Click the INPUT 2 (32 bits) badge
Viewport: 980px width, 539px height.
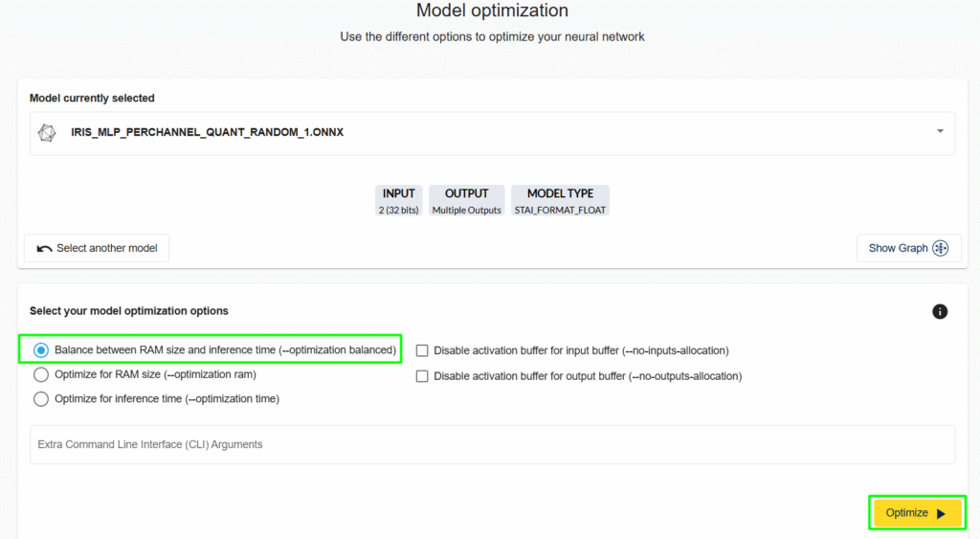[399, 201]
